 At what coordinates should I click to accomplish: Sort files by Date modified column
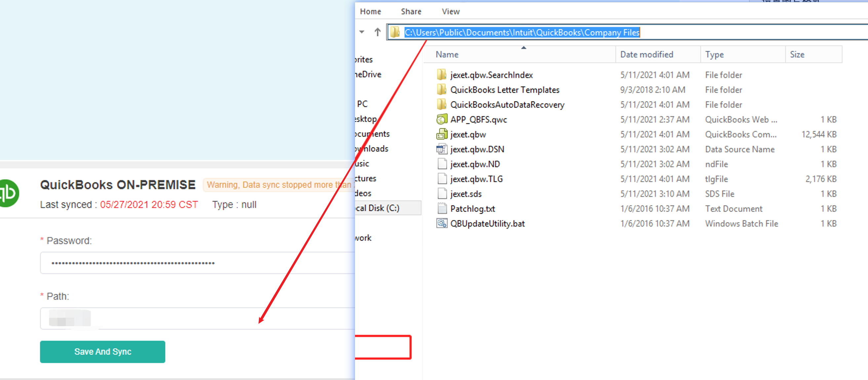click(646, 55)
